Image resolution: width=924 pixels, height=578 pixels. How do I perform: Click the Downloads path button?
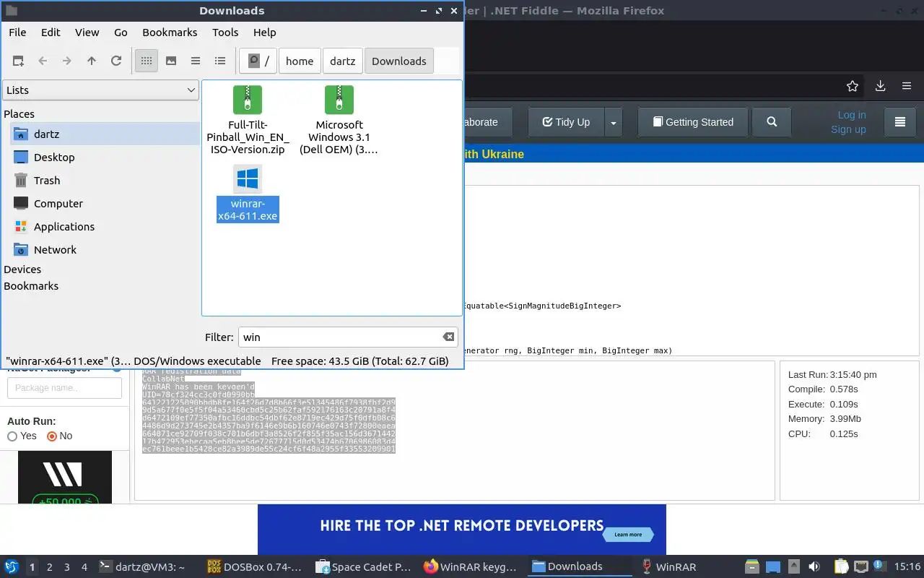coord(399,61)
